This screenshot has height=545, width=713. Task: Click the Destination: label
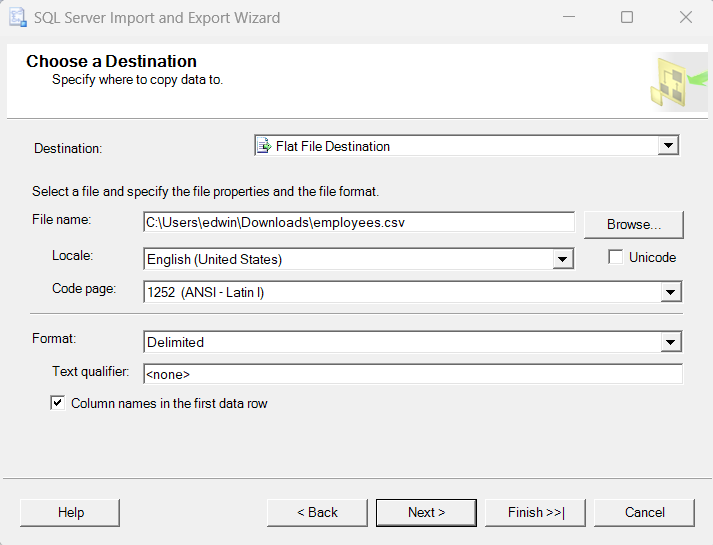68,148
